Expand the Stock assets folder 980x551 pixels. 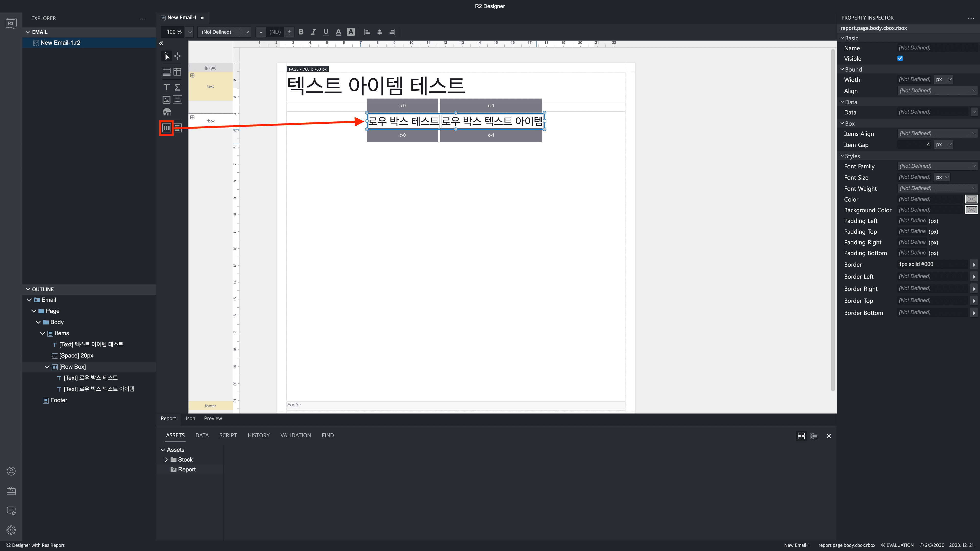[166, 460]
